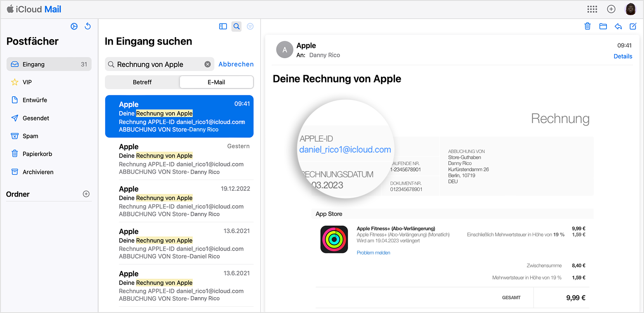Screen dimensions: 644x313
Task: Click the sender avatar circle 'A'
Action: 284,50
